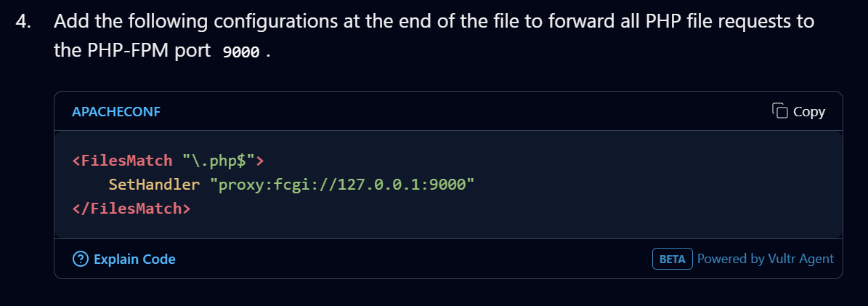Click the BETA badge

pos(672,259)
